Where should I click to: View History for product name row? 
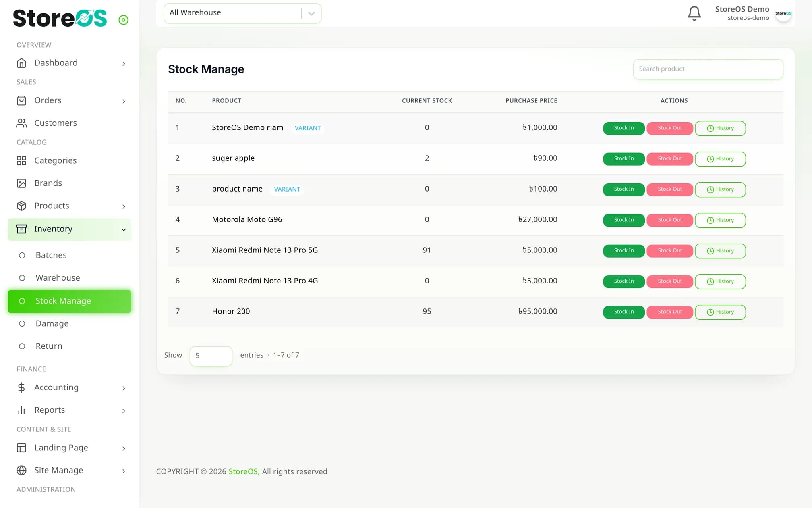click(x=720, y=189)
